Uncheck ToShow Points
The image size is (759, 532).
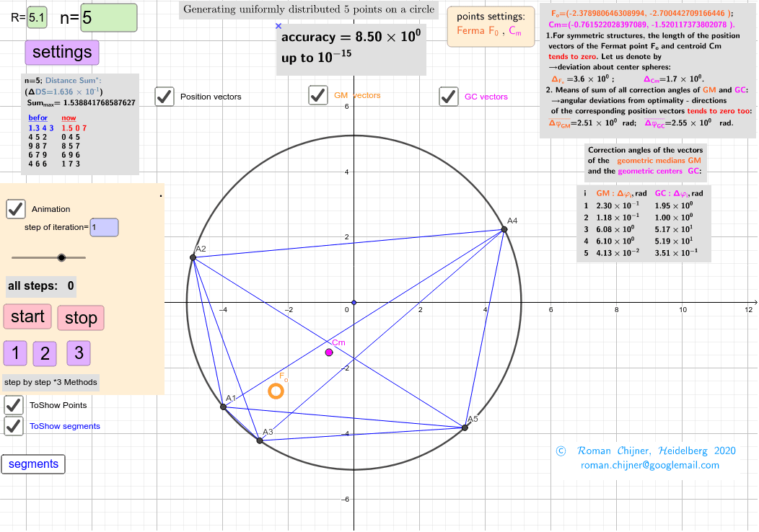pos(13,404)
